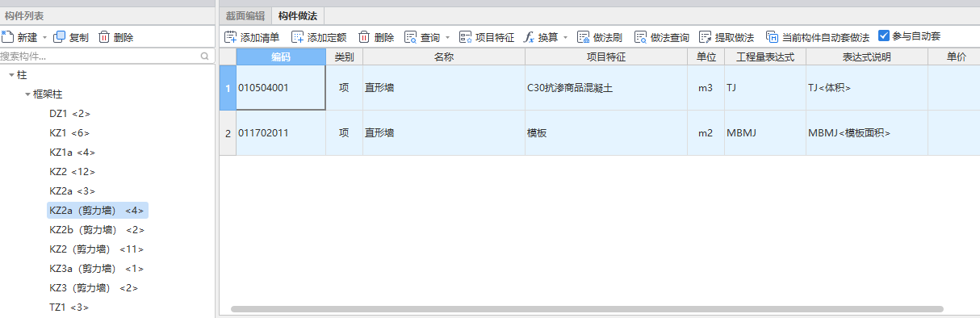Click the 单价 column header

[x=953, y=56]
